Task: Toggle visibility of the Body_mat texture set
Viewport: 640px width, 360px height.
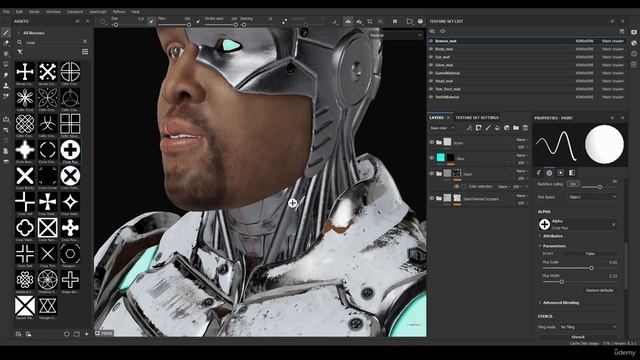Action: click(x=431, y=49)
